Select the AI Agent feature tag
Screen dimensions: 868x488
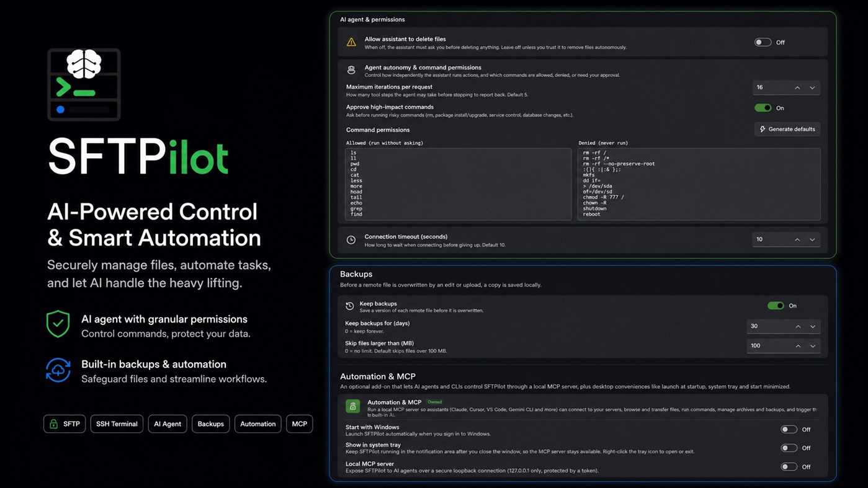pos(168,424)
